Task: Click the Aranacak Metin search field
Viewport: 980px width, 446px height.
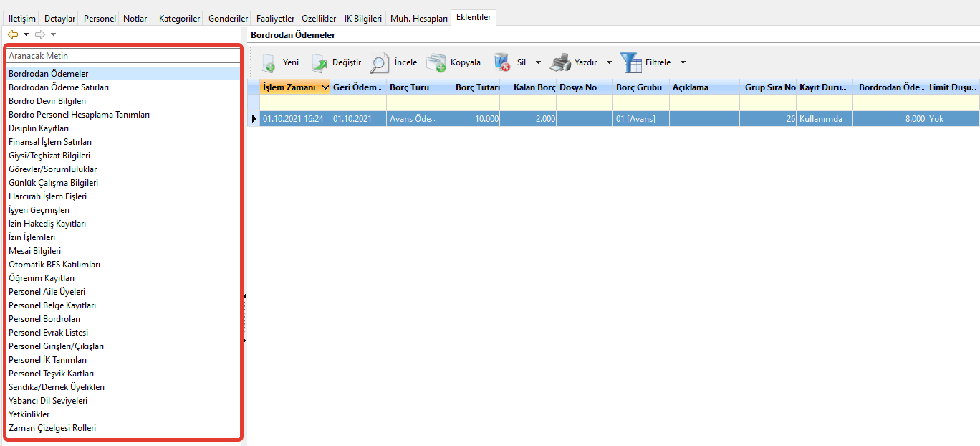Action: [x=122, y=56]
